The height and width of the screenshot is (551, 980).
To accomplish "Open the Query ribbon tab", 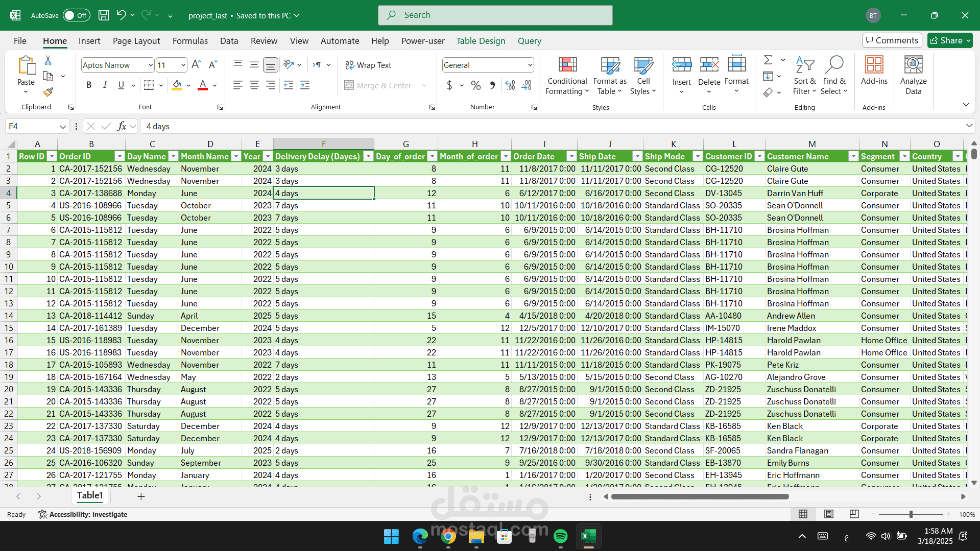I will (529, 41).
